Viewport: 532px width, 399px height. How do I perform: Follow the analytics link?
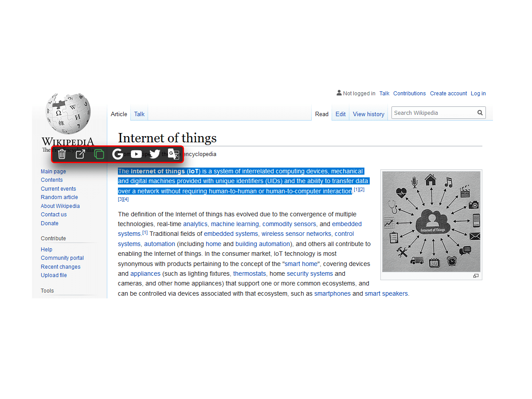(196, 224)
